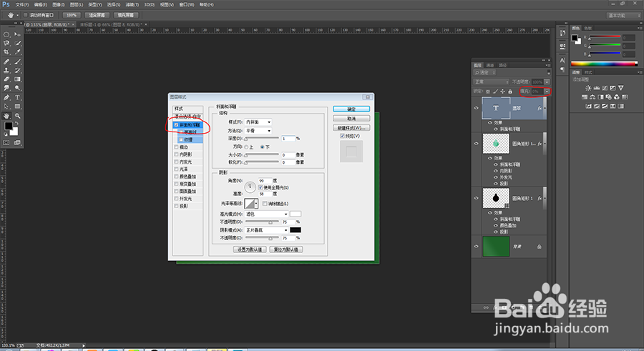Select the Smudge tool
Image resolution: width=644 pixels, height=351 pixels.
[6, 88]
